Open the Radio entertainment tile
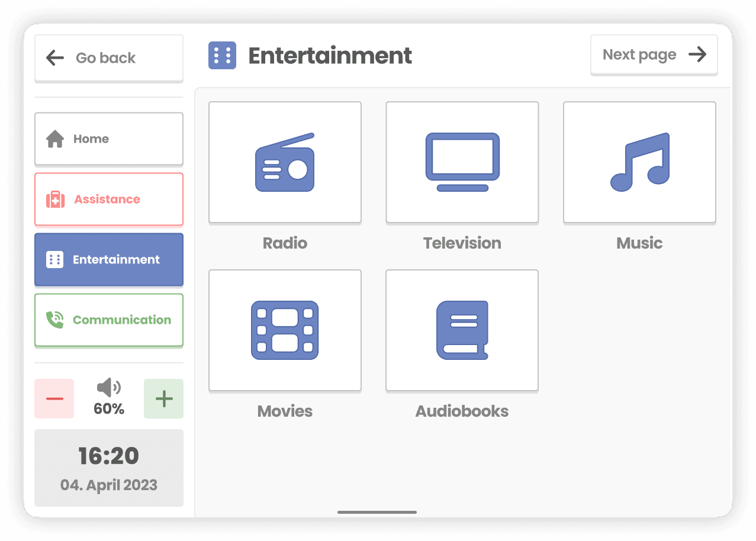 [x=285, y=162]
